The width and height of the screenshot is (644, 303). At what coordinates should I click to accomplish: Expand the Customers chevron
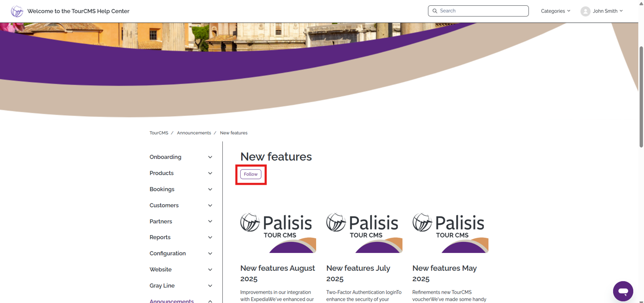point(210,206)
